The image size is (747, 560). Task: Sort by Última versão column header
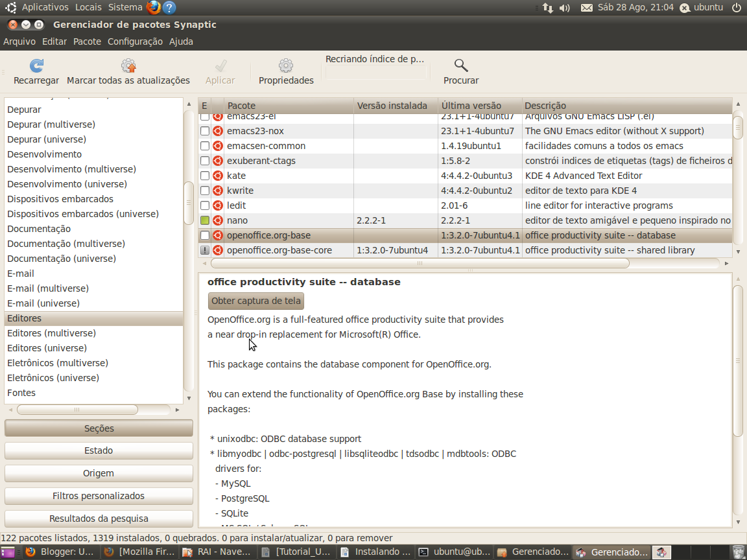coord(480,106)
